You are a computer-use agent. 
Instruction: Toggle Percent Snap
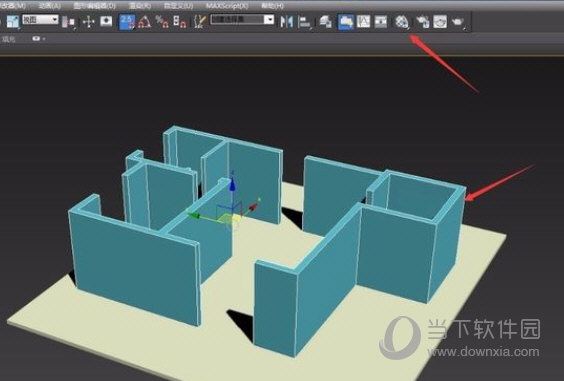tap(162, 22)
